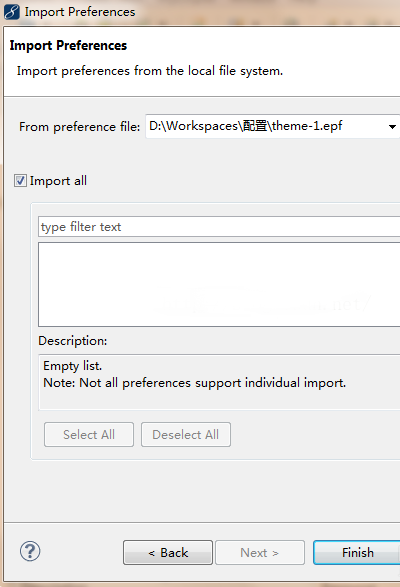Toggle the Import all checkbox
Viewport: 400px width, 587px height.
(x=20, y=181)
